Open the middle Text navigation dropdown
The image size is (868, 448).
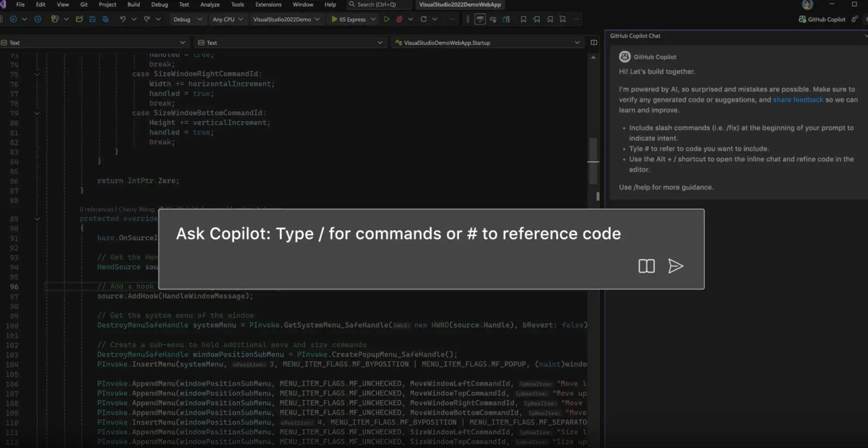(290, 43)
